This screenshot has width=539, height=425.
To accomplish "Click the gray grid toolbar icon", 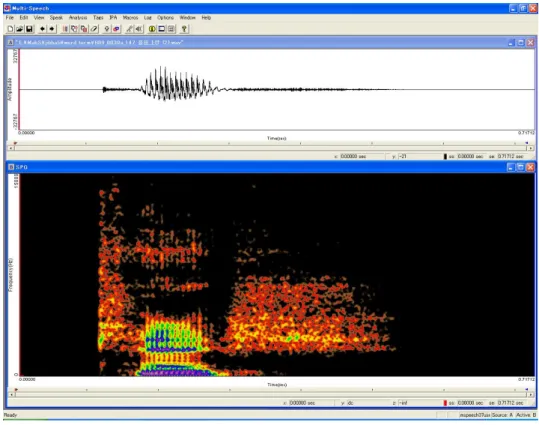I will 171,29.
